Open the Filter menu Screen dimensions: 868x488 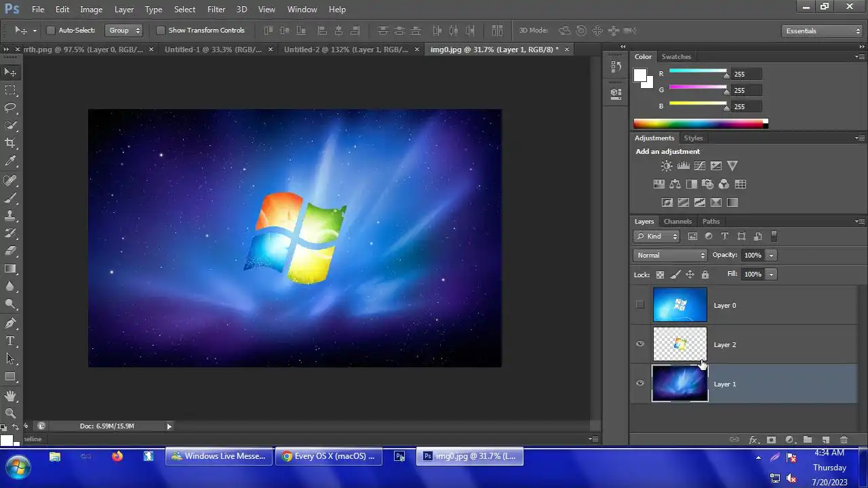click(x=216, y=9)
